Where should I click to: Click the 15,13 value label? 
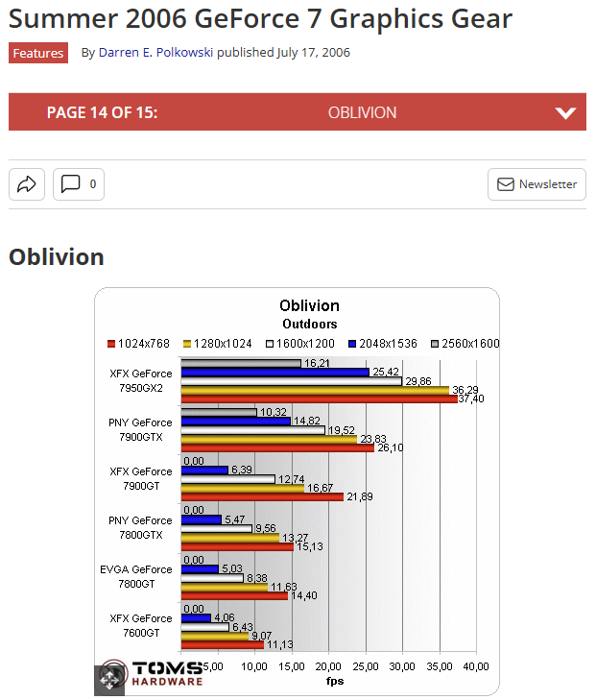coord(310,546)
